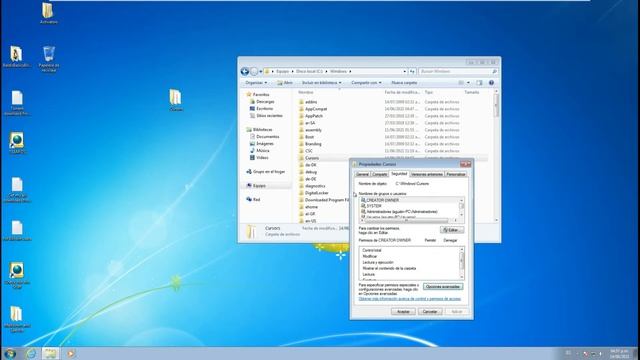The width and height of the screenshot is (640, 360).
Task: Select the ehome folder
Action: click(x=311, y=207)
